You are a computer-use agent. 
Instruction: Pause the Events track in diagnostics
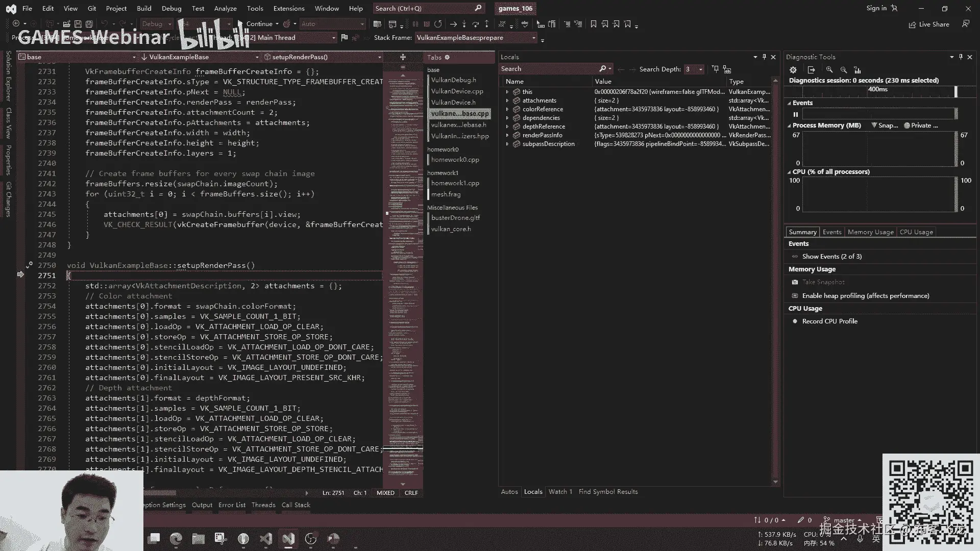click(795, 114)
